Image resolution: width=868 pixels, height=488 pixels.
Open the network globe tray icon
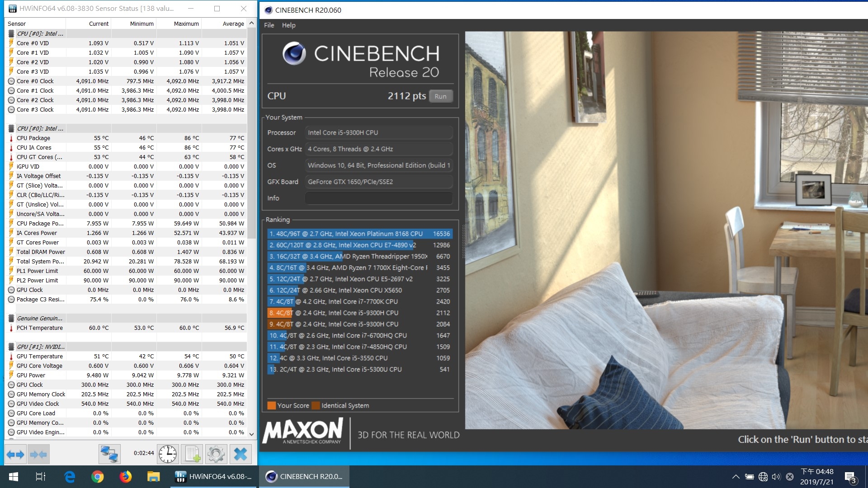763,477
